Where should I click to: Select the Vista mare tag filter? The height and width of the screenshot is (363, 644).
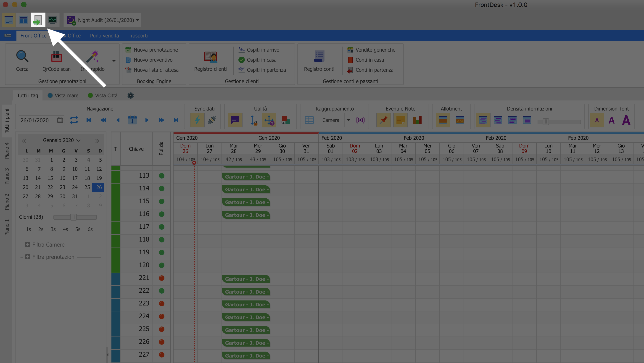[x=63, y=95]
